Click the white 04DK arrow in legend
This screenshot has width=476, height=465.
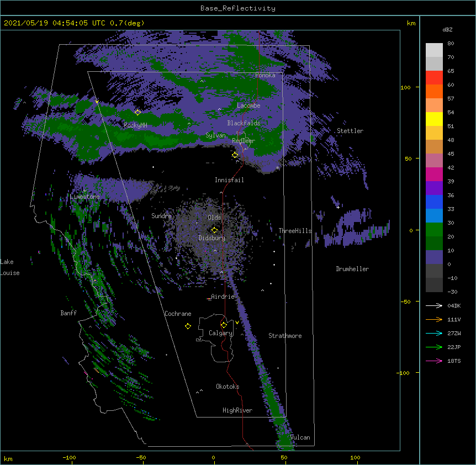tap(434, 305)
